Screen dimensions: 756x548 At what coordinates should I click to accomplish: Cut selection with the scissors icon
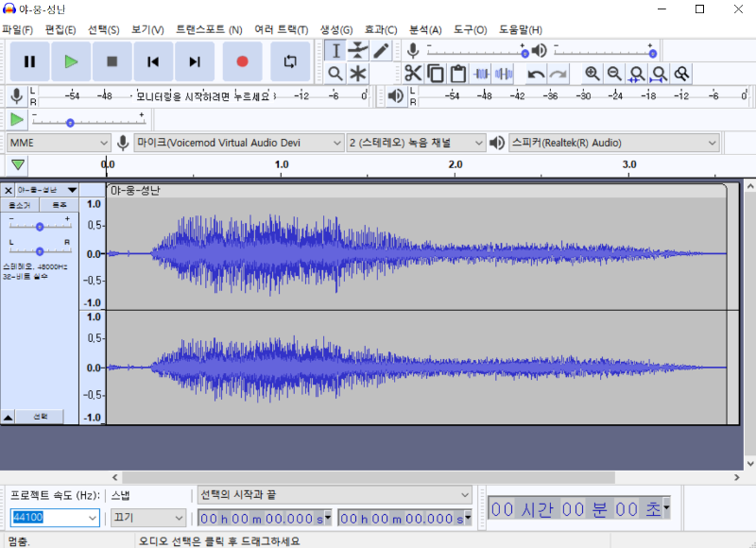coord(413,74)
